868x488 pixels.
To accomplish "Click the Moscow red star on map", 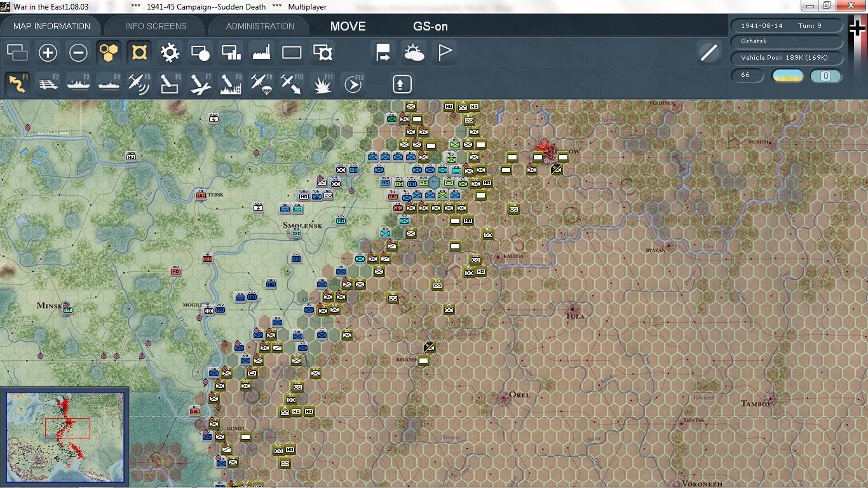I will pyautogui.click(x=544, y=147).
